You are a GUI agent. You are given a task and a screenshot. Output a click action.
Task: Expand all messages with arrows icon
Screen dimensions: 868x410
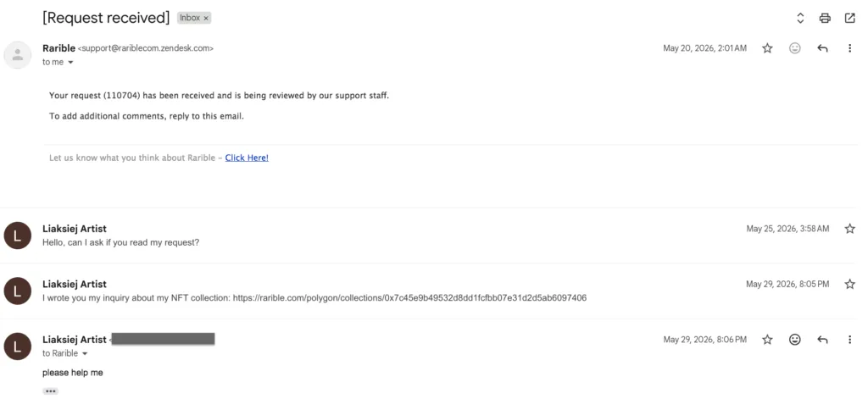click(800, 19)
